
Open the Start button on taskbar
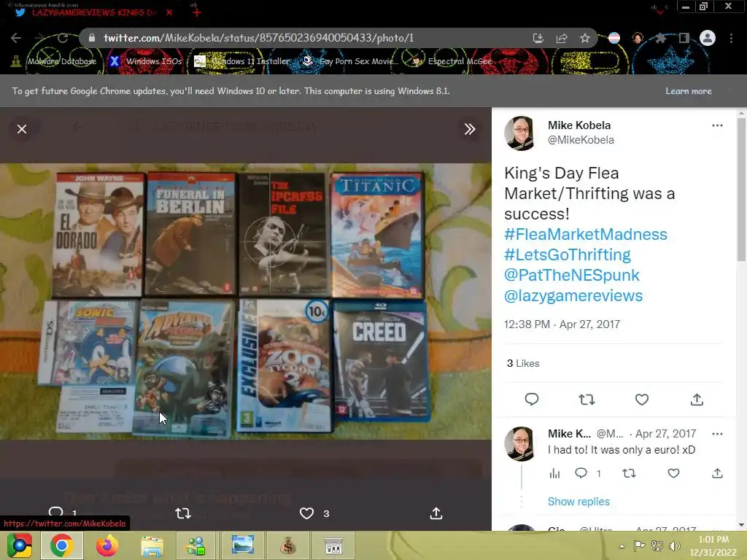point(20,545)
